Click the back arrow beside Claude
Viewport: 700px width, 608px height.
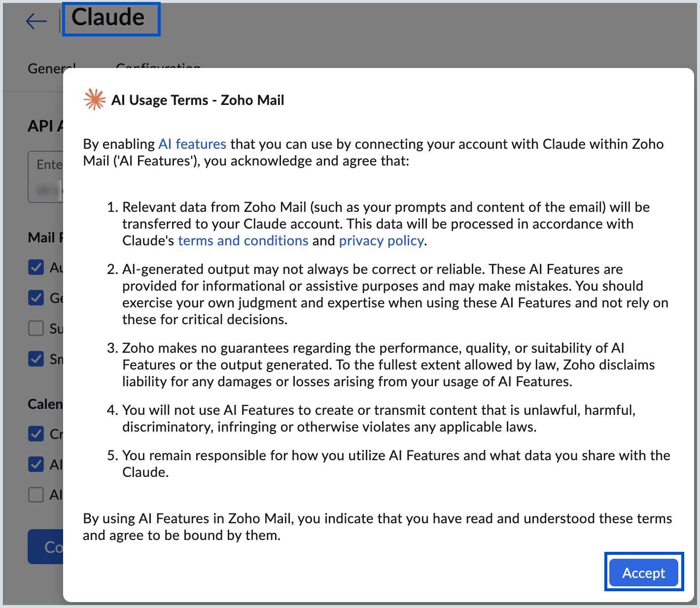tap(36, 21)
